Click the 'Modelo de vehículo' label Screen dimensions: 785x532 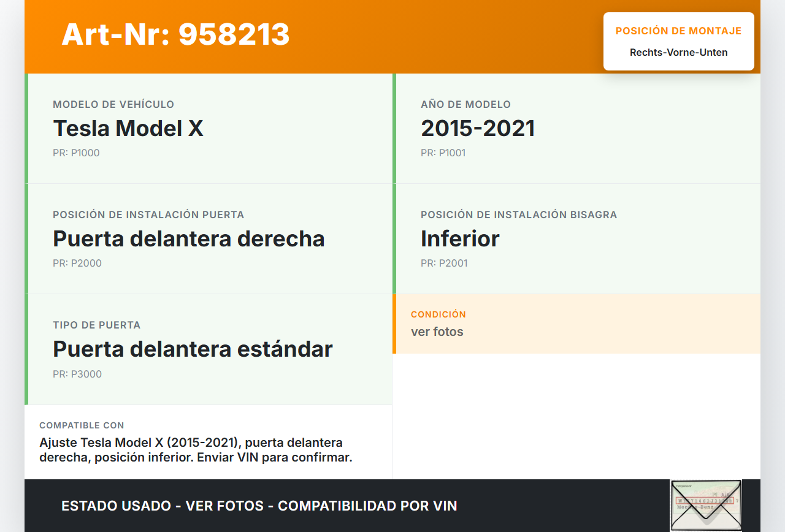[113, 104]
